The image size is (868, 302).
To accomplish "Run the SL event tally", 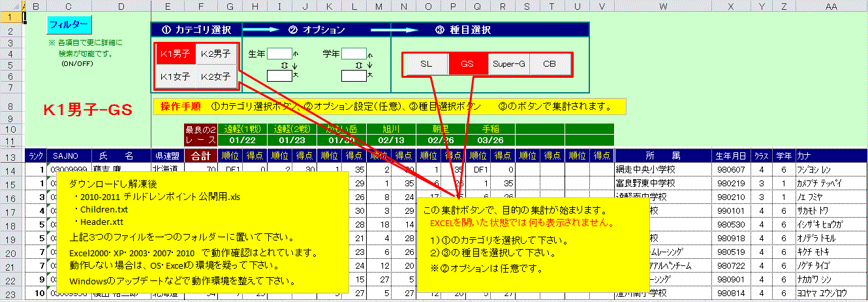I will 426,64.
